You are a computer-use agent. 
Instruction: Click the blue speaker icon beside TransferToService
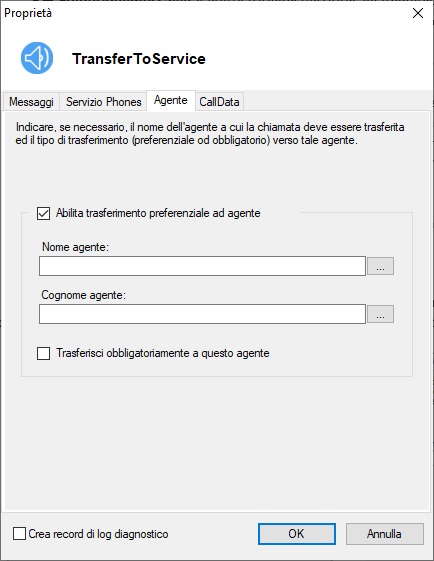click(37, 58)
